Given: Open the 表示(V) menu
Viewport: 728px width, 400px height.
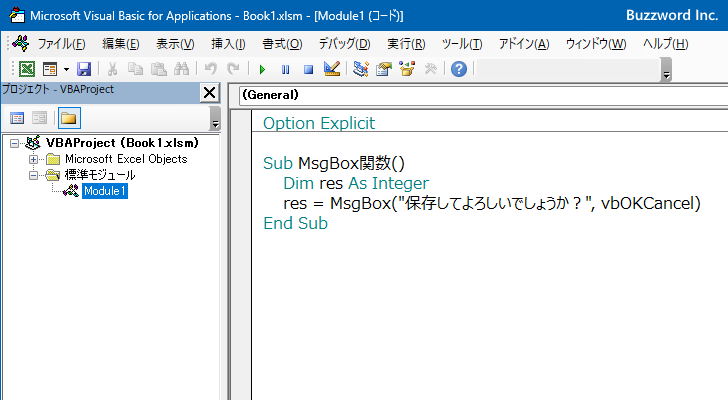Looking at the screenshot, I should tap(175, 44).
